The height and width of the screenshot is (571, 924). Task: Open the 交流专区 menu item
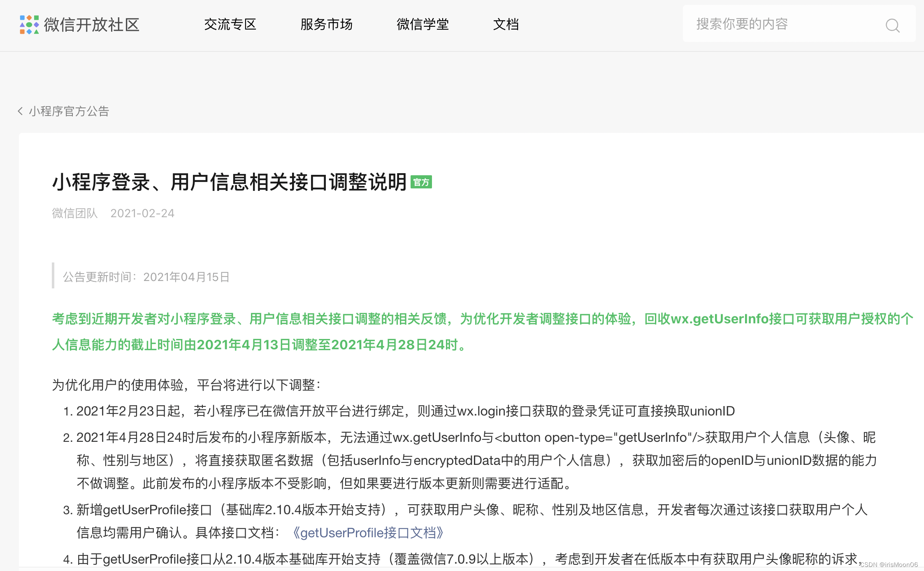pos(230,25)
